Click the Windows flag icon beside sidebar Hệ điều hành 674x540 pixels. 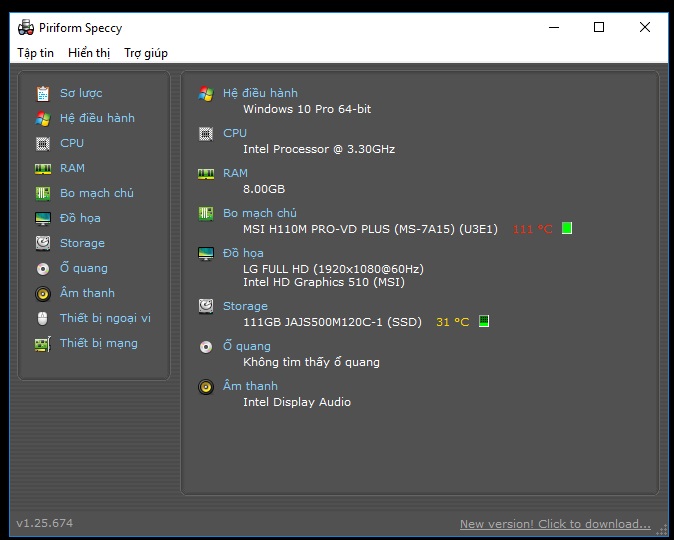coord(43,118)
